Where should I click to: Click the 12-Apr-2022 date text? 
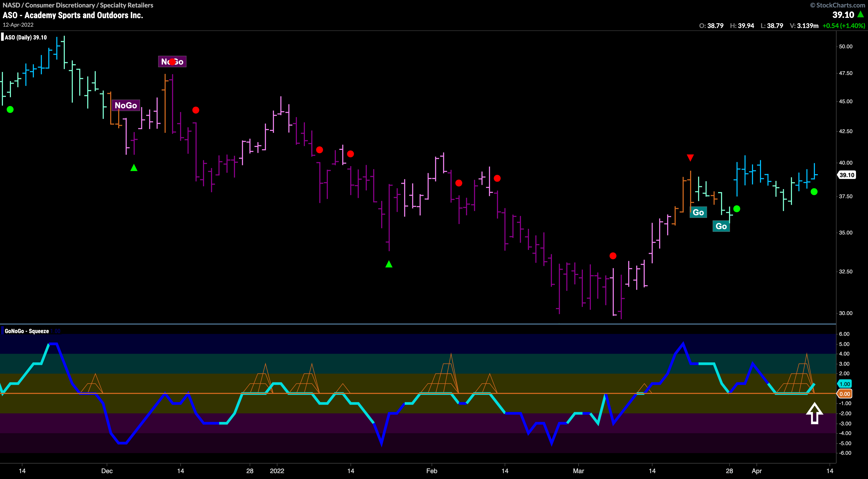pyautogui.click(x=18, y=25)
